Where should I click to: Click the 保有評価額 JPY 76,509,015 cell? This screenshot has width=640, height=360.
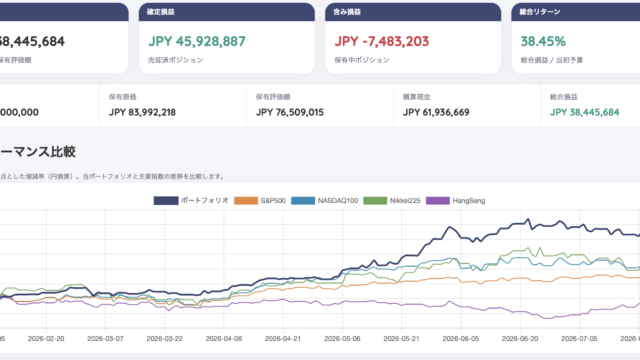coord(320,106)
